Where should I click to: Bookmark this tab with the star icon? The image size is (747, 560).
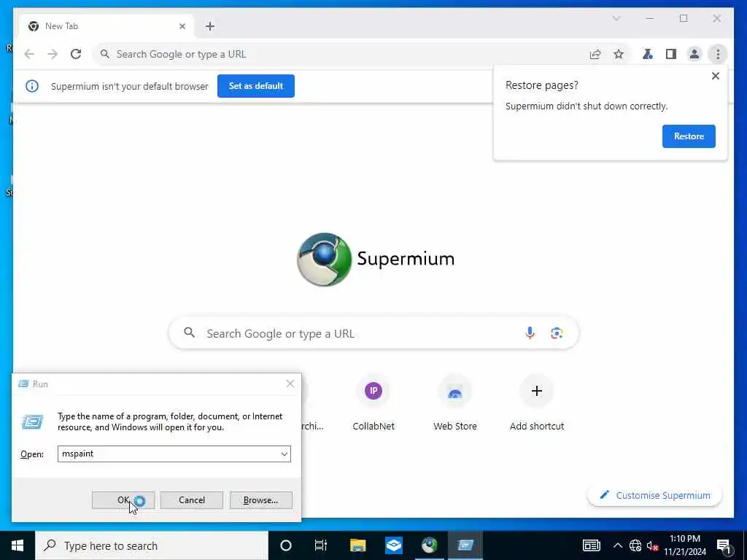619,54
